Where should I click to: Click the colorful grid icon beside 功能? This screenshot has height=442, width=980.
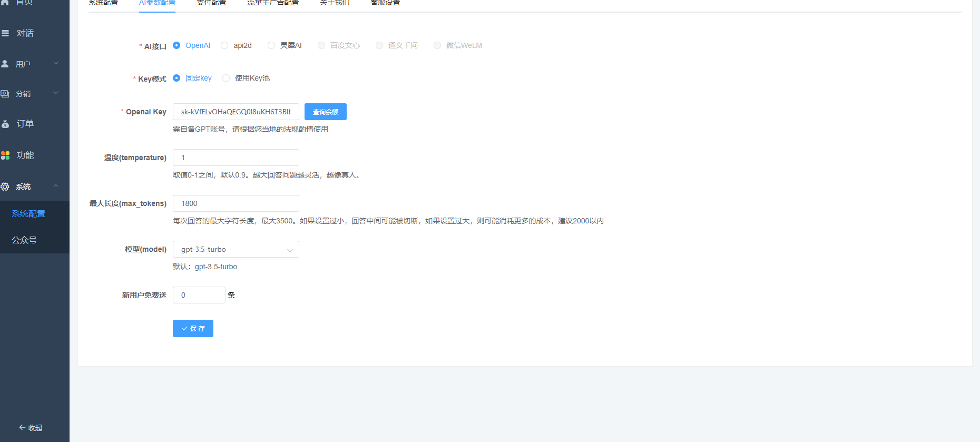(x=5, y=155)
